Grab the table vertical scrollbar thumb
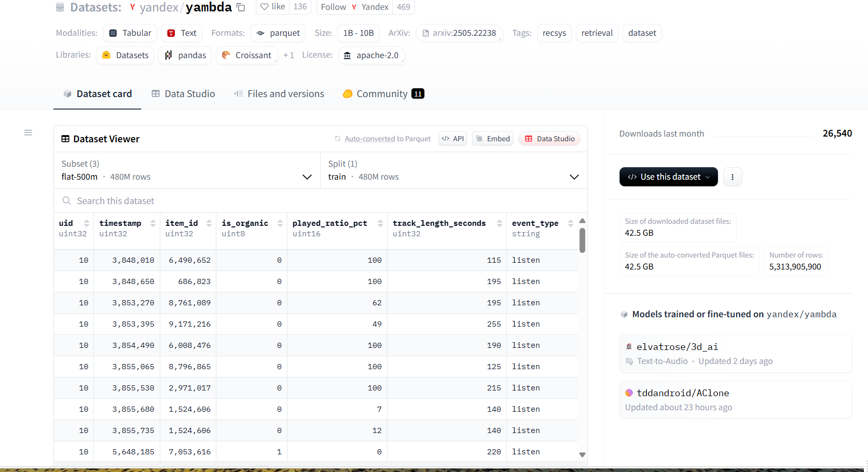 pos(582,240)
